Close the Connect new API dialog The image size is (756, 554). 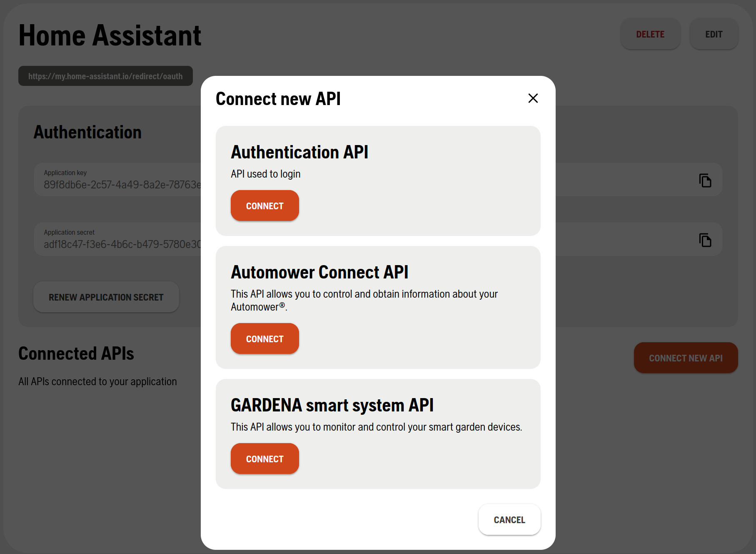pyautogui.click(x=533, y=98)
